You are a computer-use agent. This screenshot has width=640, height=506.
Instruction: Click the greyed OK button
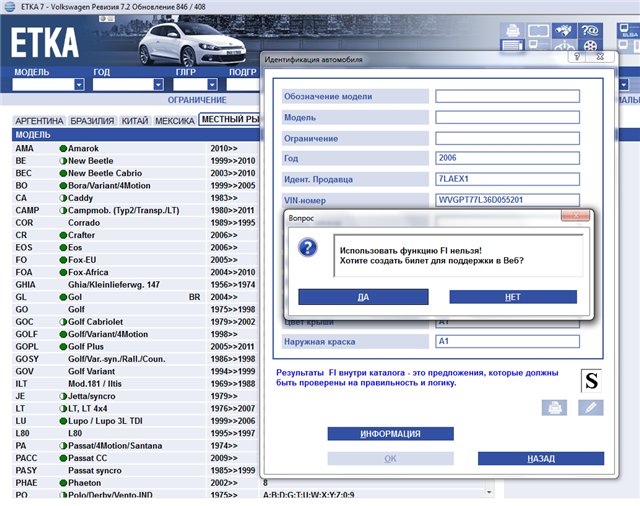click(390, 459)
